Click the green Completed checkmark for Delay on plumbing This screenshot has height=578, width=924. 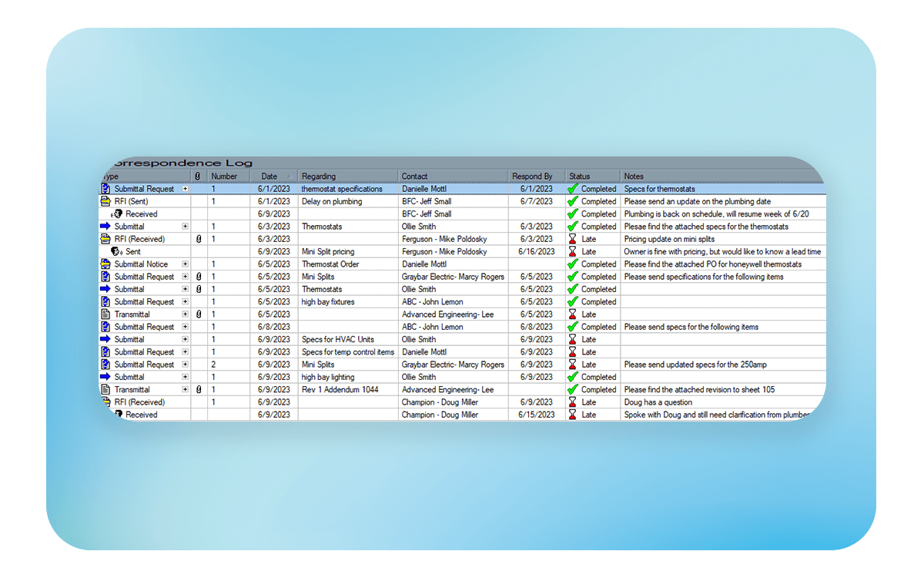[572, 201]
